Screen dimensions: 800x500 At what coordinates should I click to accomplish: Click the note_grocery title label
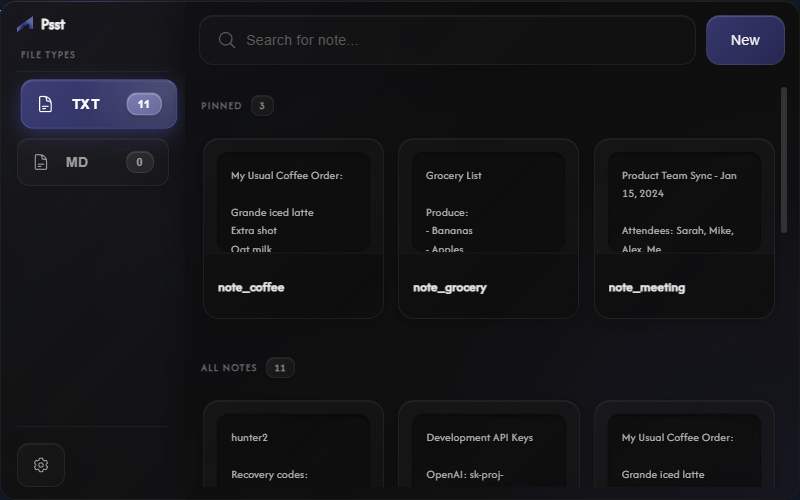tap(449, 287)
